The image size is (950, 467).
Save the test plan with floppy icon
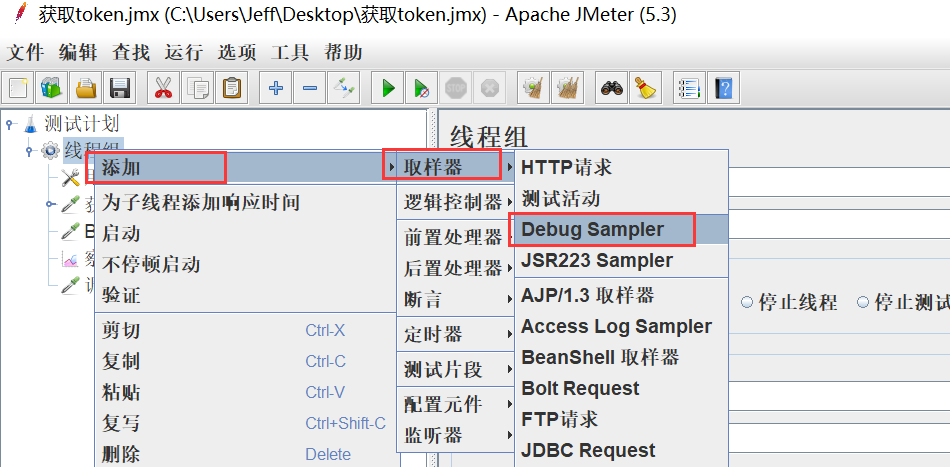(x=121, y=88)
